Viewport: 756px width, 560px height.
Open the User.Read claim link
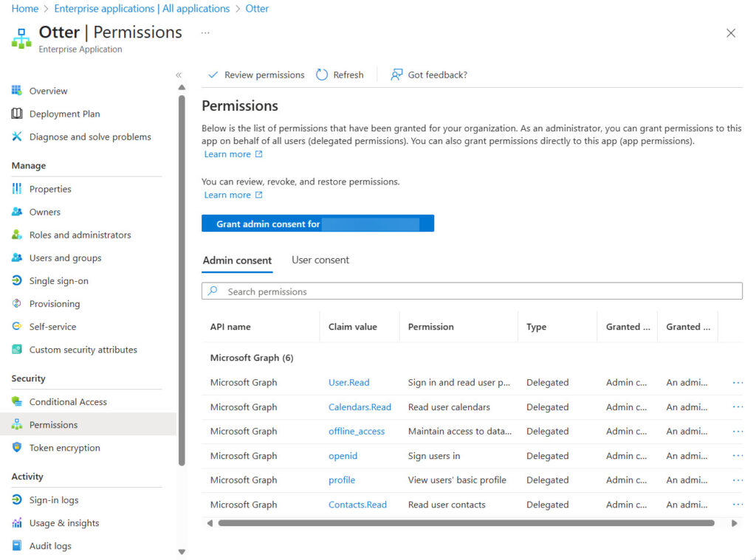coord(349,383)
